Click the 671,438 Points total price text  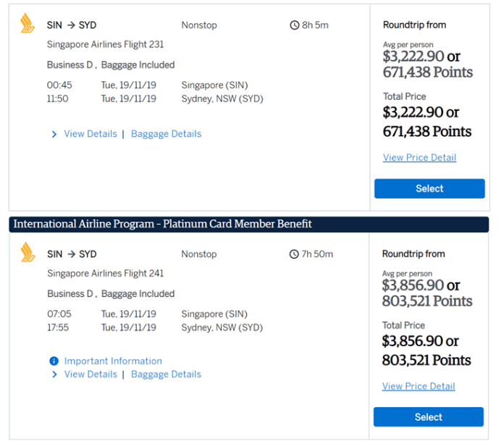(x=427, y=131)
